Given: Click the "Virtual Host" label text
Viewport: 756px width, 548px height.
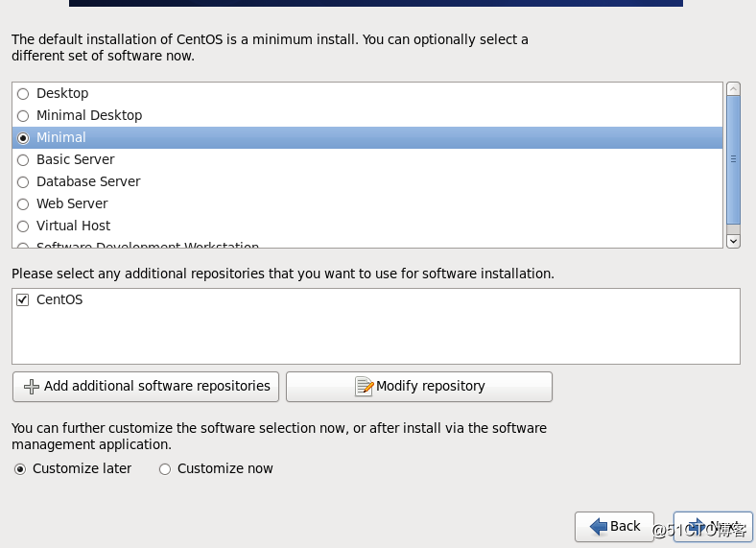Looking at the screenshot, I should [x=73, y=226].
